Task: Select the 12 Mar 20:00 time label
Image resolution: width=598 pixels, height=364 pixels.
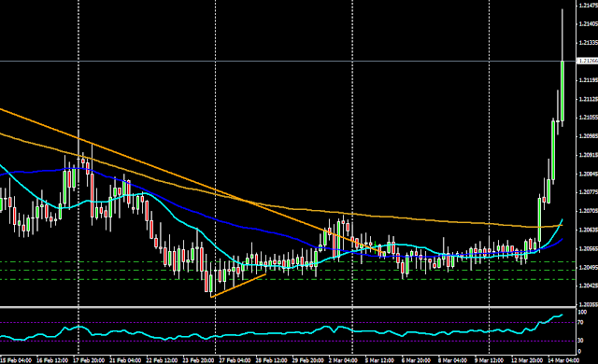Action: (x=527, y=360)
